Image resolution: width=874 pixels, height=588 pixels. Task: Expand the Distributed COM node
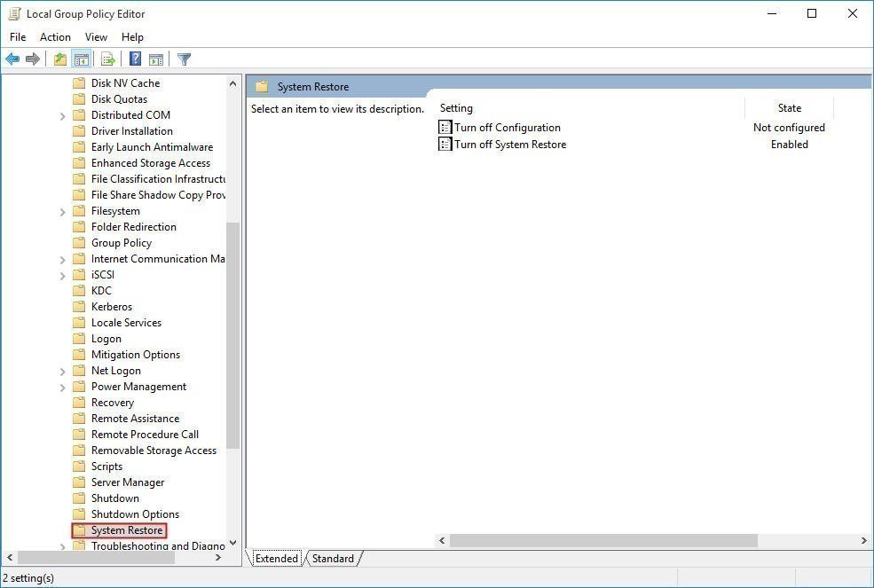point(62,116)
